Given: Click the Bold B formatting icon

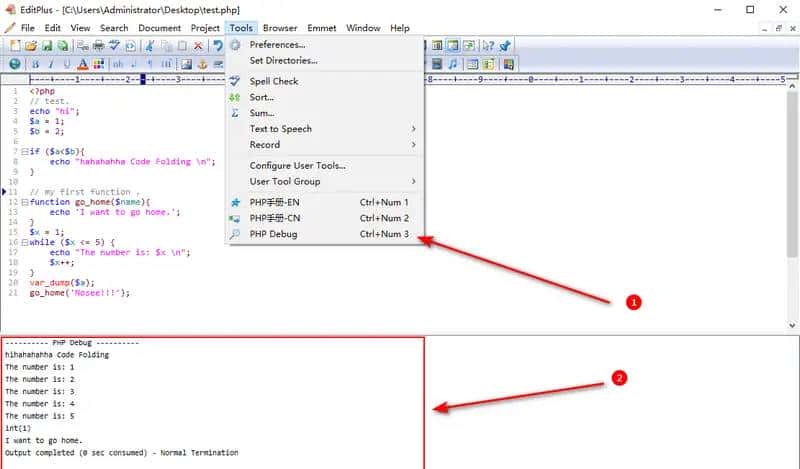Looking at the screenshot, I should 34,64.
